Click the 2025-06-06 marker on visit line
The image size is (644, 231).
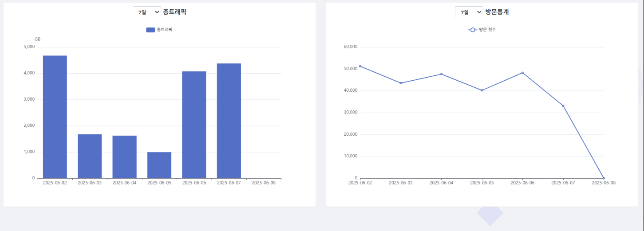(x=522, y=73)
